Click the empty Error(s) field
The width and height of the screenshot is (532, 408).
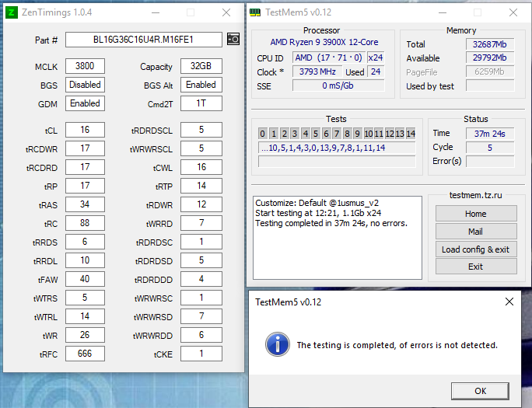(490, 162)
